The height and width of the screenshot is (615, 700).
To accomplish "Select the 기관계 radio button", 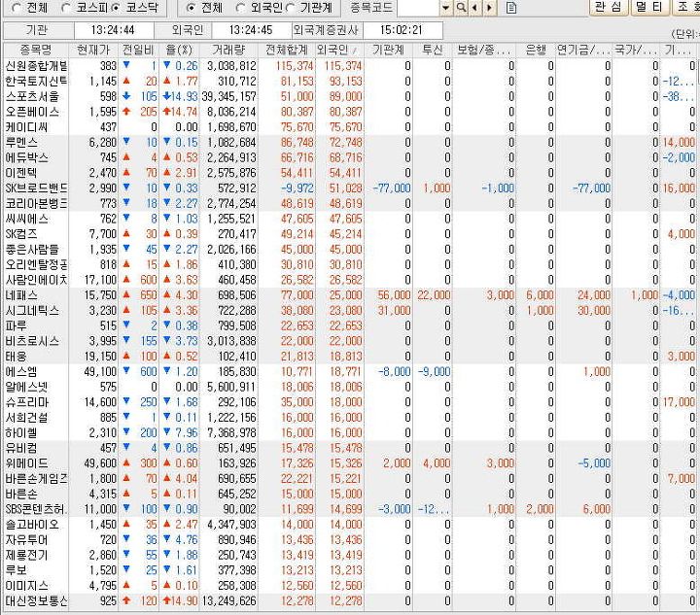I will pyautogui.click(x=290, y=8).
